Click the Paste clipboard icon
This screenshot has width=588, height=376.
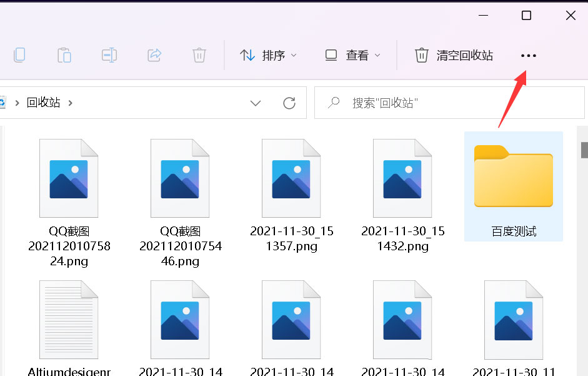tap(64, 55)
